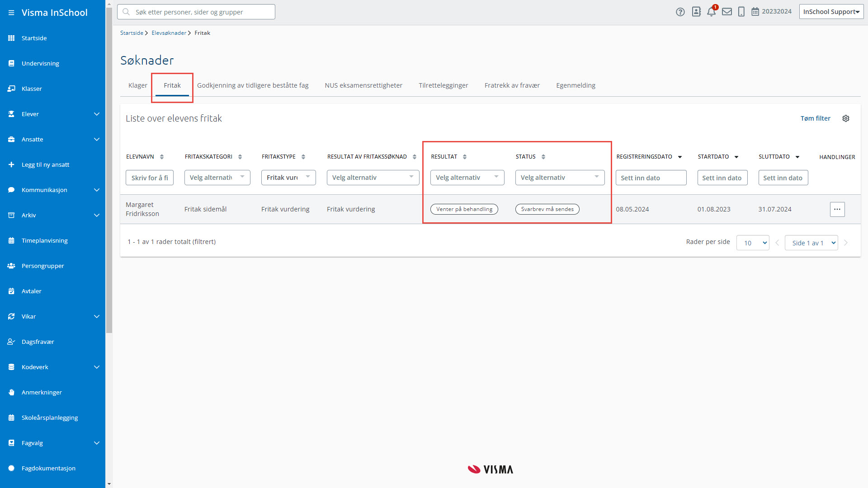Open table settings gear icon

(x=846, y=118)
